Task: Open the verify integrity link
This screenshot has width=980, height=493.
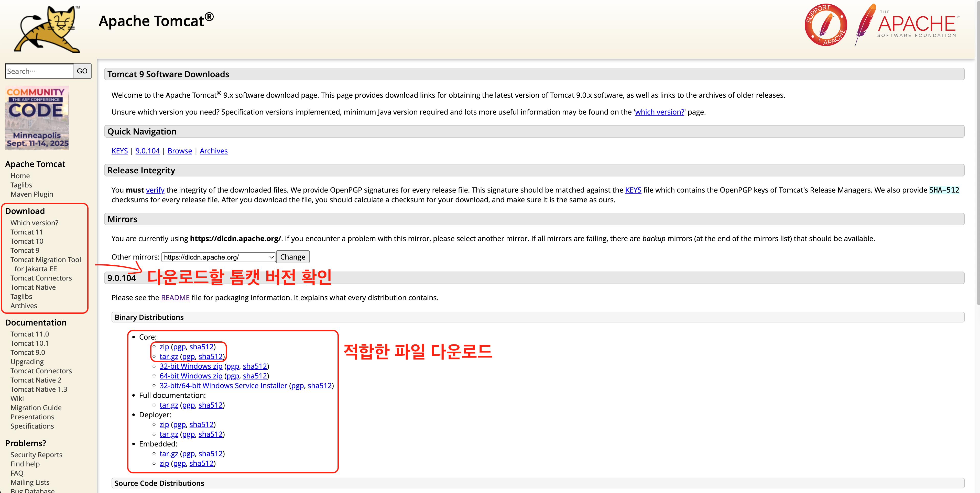Action: 155,190
